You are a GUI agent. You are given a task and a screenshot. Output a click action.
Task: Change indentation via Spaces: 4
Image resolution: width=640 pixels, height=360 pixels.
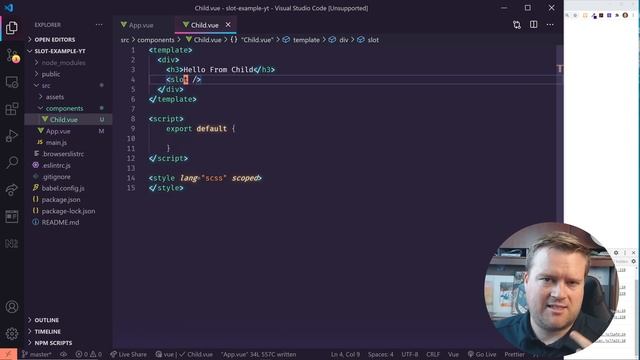380,354
